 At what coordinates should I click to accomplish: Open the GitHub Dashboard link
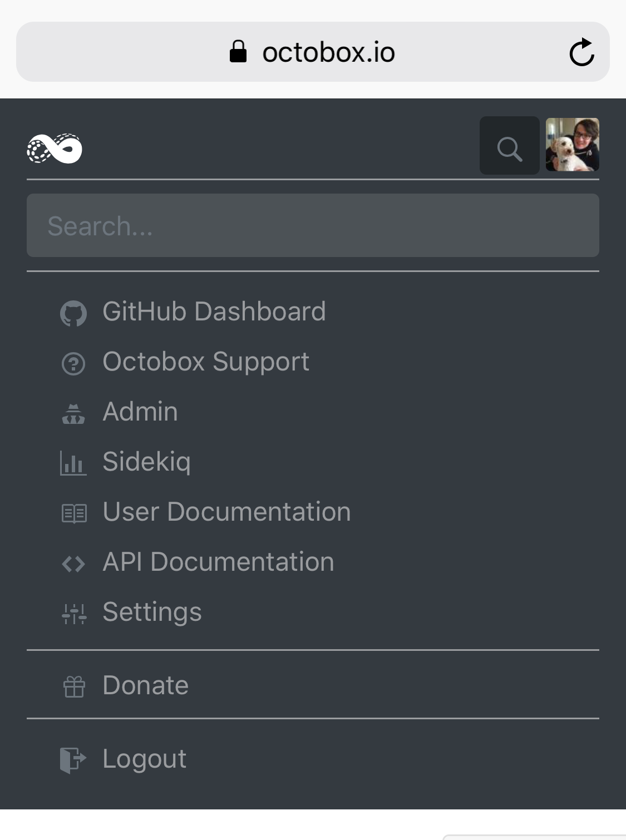214,312
